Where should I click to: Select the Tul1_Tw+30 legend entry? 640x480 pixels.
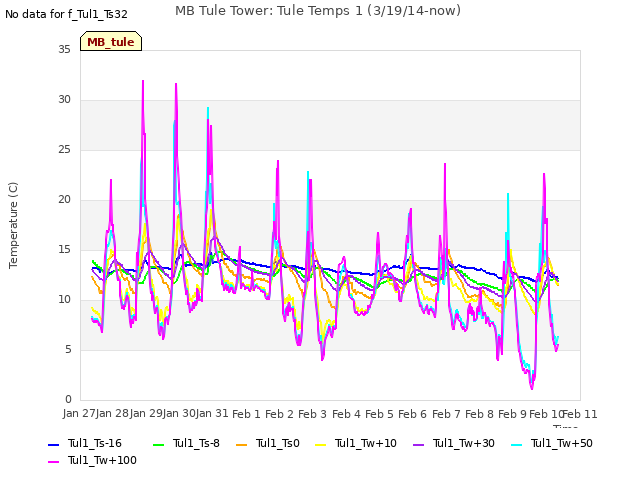click(454, 443)
